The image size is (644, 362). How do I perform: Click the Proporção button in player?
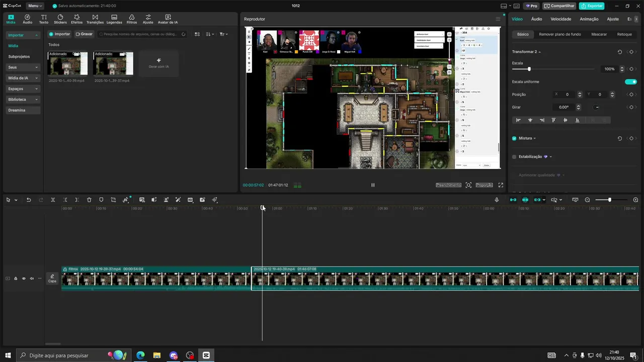coord(485,185)
